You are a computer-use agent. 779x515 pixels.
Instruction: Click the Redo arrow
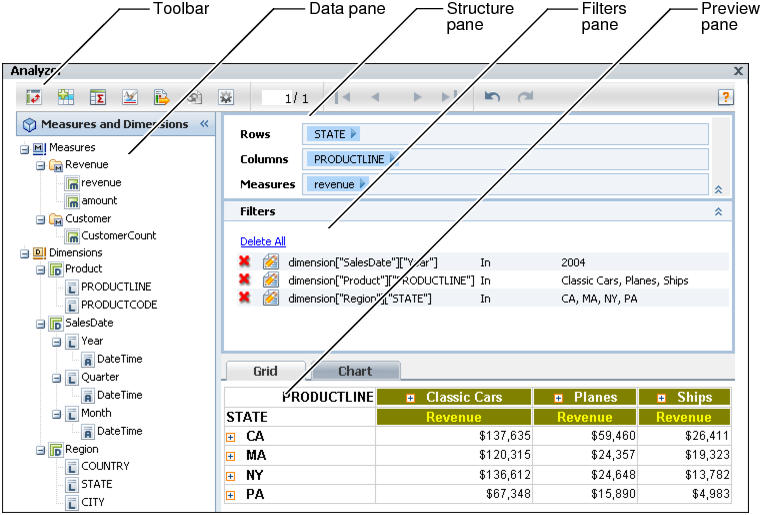pyautogui.click(x=525, y=97)
